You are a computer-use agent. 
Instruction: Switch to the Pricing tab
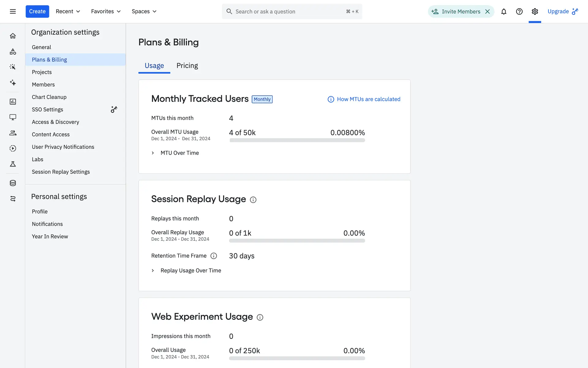[x=187, y=66]
